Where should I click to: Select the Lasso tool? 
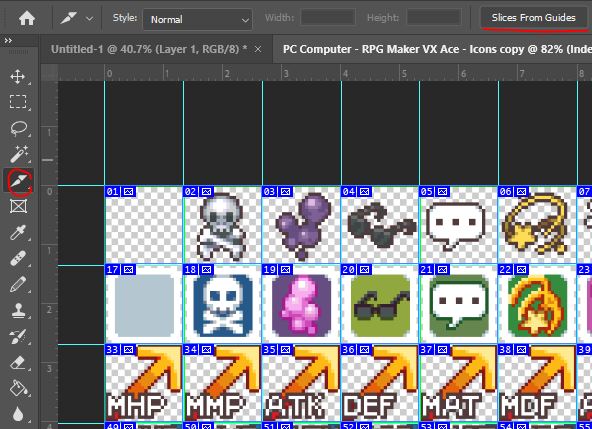pyautogui.click(x=18, y=128)
